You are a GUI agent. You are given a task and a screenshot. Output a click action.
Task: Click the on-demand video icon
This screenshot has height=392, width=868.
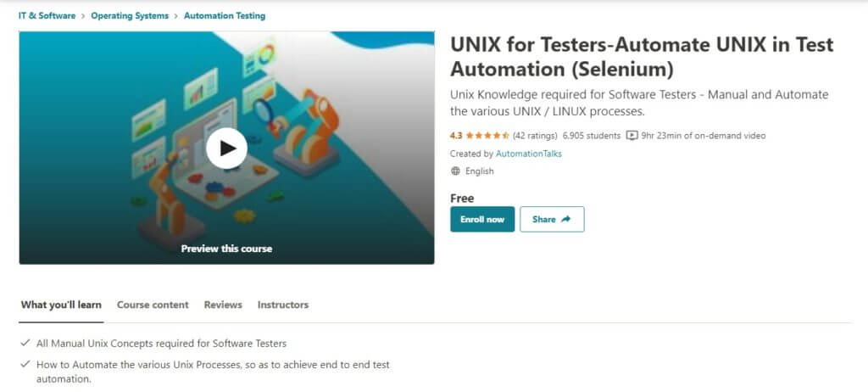click(x=632, y=135)
